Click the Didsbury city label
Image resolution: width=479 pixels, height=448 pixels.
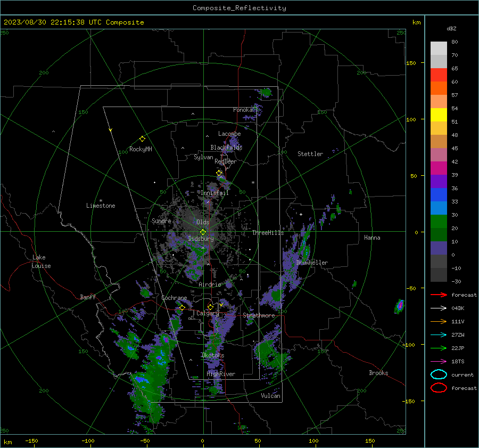coord(201,239)
